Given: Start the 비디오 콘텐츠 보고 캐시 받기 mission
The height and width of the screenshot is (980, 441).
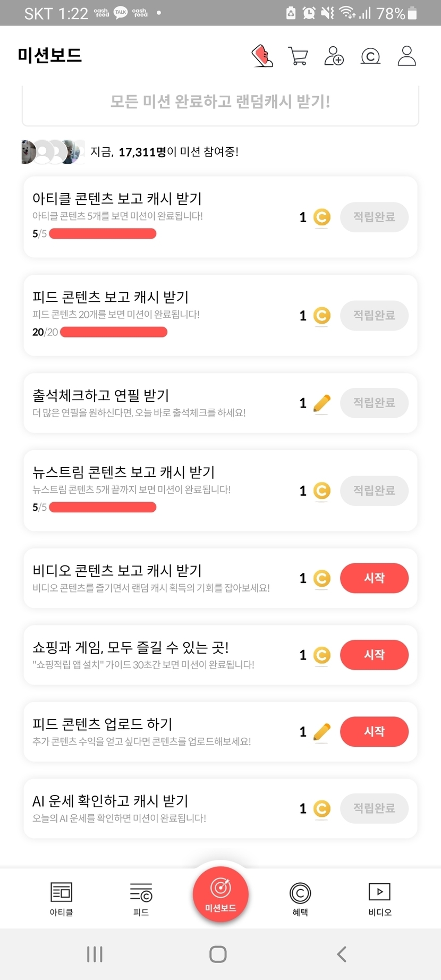Looking at the screenshot, I should 374,578.
